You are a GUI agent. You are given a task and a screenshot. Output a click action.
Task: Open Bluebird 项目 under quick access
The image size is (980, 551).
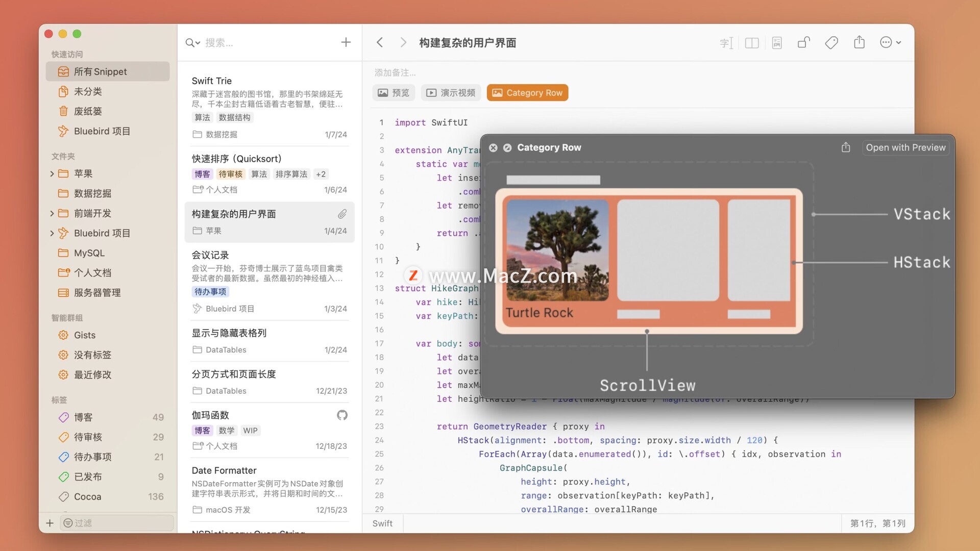108,131
